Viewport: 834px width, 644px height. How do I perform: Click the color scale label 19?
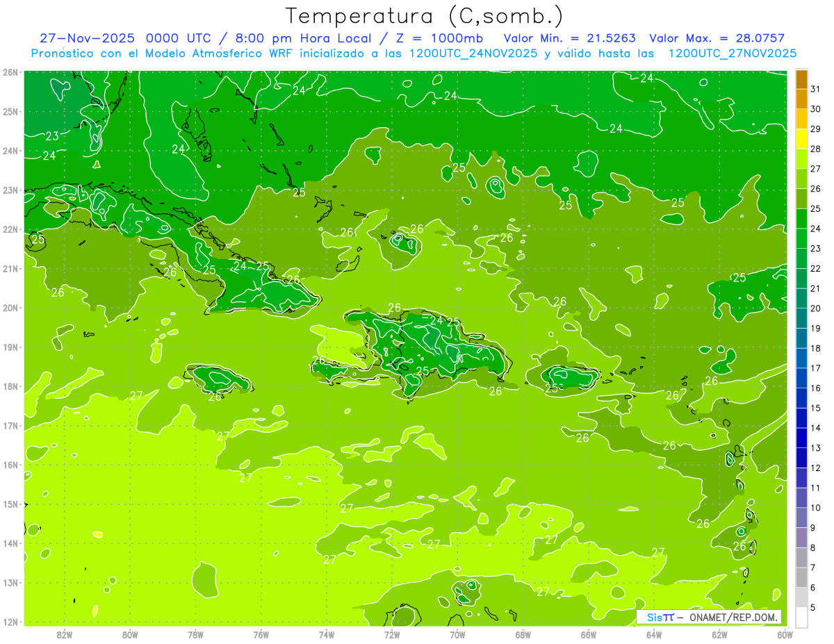pyautogui.click(x=816, y=328)
